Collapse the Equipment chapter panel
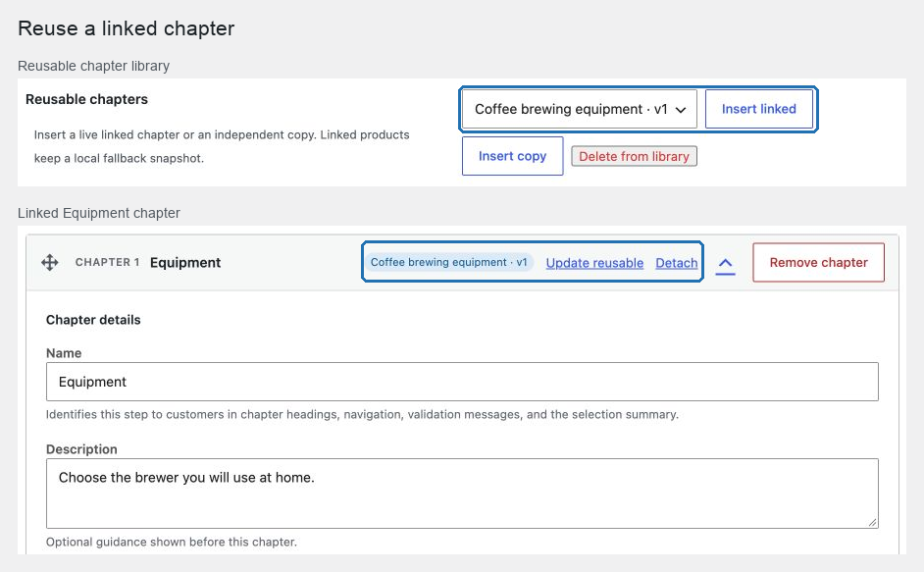Screen dimensions: 924x572 pos(726,263)
